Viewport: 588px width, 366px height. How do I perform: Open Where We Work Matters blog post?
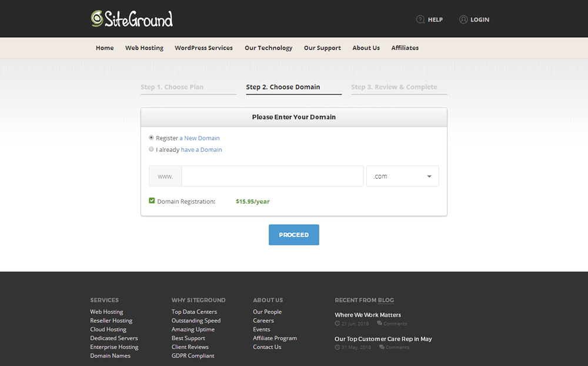coord(368,315)
